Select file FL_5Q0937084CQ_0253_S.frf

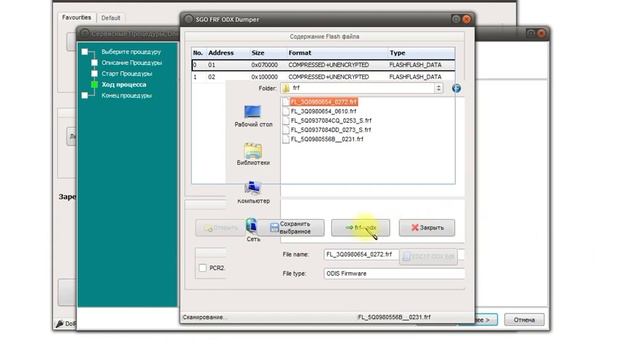point(331,121)
